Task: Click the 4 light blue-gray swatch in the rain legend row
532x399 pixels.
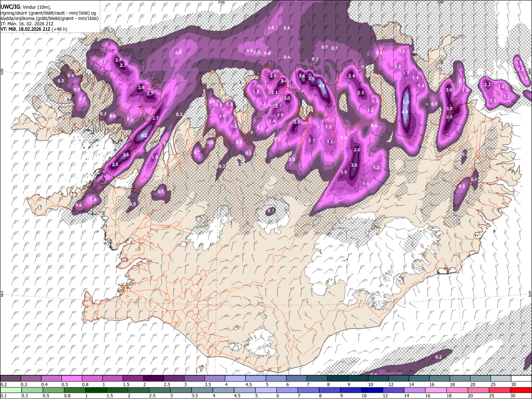Action: [x=223, y=390]
